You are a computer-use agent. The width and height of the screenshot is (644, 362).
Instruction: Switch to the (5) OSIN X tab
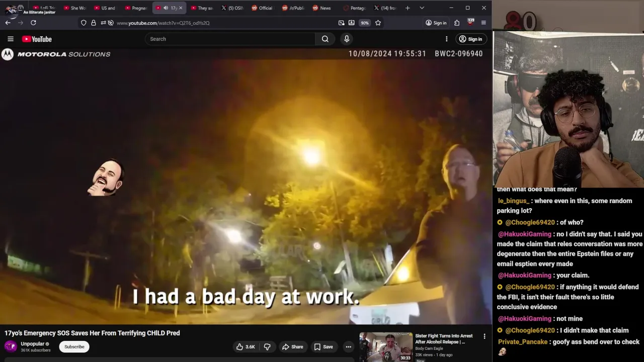tap(233, 8)
